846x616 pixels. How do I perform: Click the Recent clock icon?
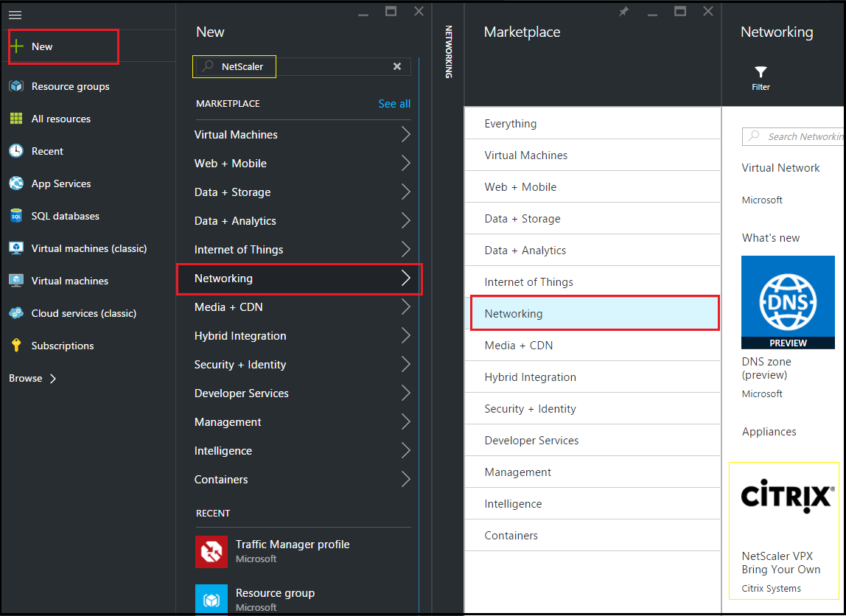pyautogui.click(x=16, y=151)
